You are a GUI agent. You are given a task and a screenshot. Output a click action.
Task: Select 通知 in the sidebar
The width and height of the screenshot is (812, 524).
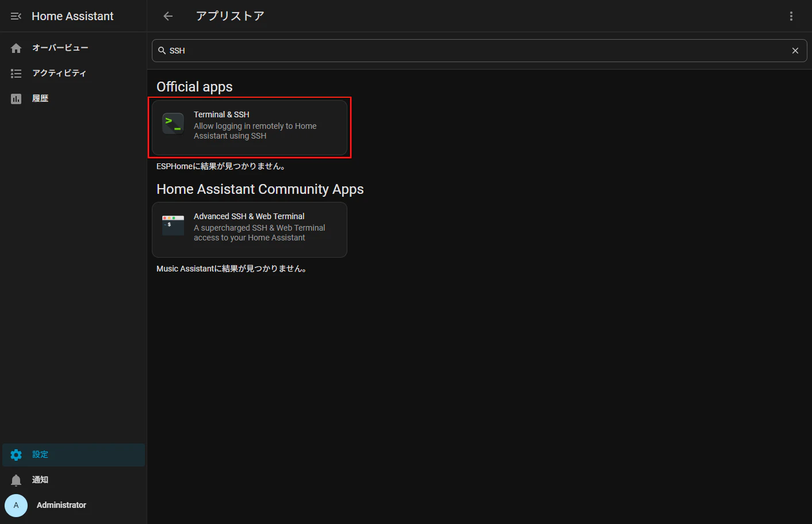tap(40, 480)
